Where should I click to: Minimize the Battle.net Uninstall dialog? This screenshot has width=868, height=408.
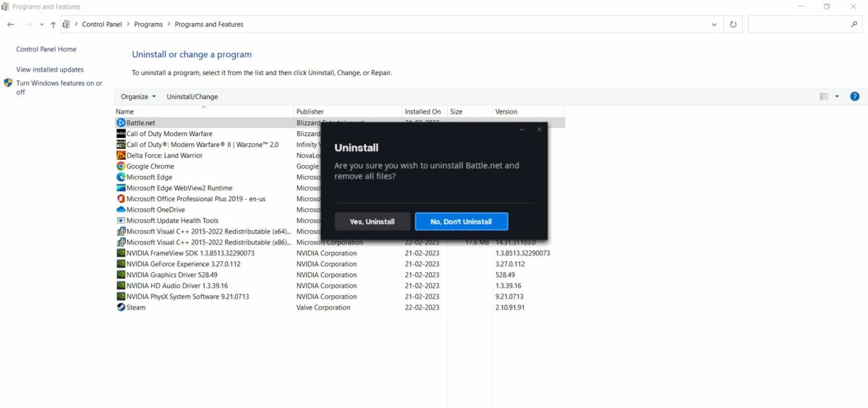click(x=522, y=129)
